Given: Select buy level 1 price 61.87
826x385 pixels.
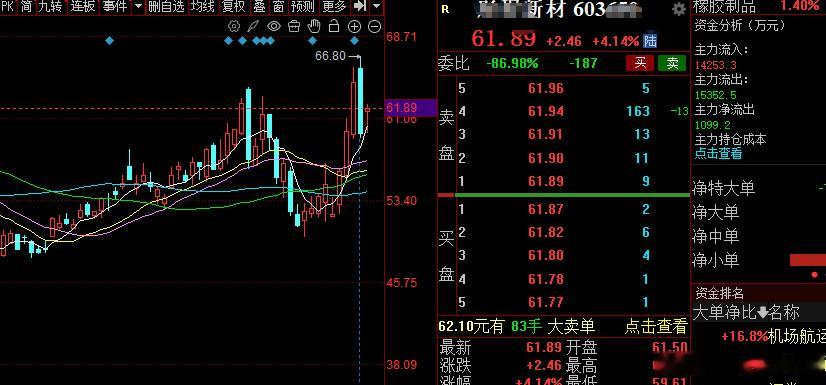Looking at the screenshot, I should click(x=546, y=209).
